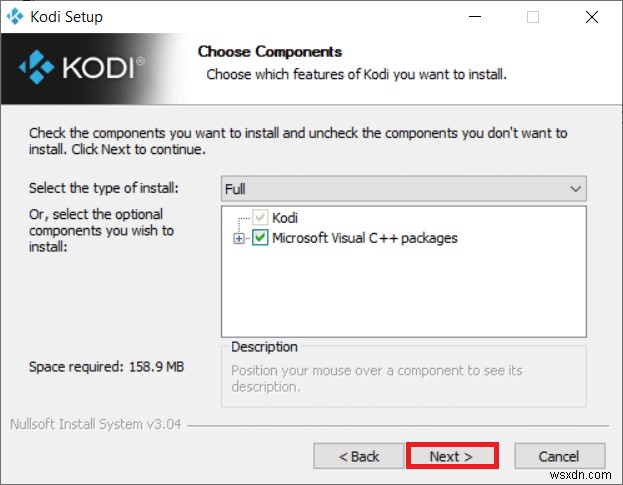The width and height of the screenshot is (623, 485).
Task: Go to the next step with Next
Action: pyautogui.click(x=451, y=456)
